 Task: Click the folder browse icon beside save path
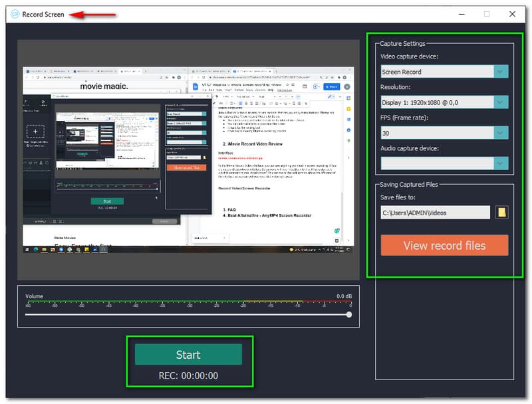(501, 213)
